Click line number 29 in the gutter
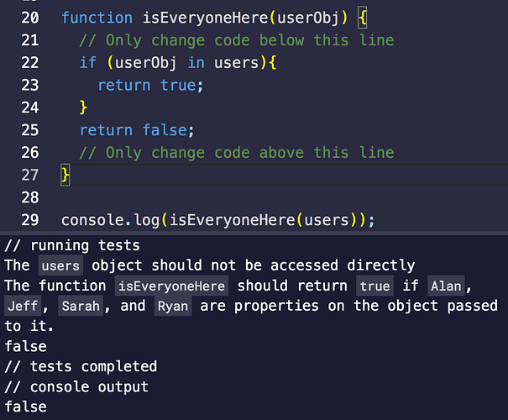The width and height of the screenshot is (508, 420). tap(29, 220)
